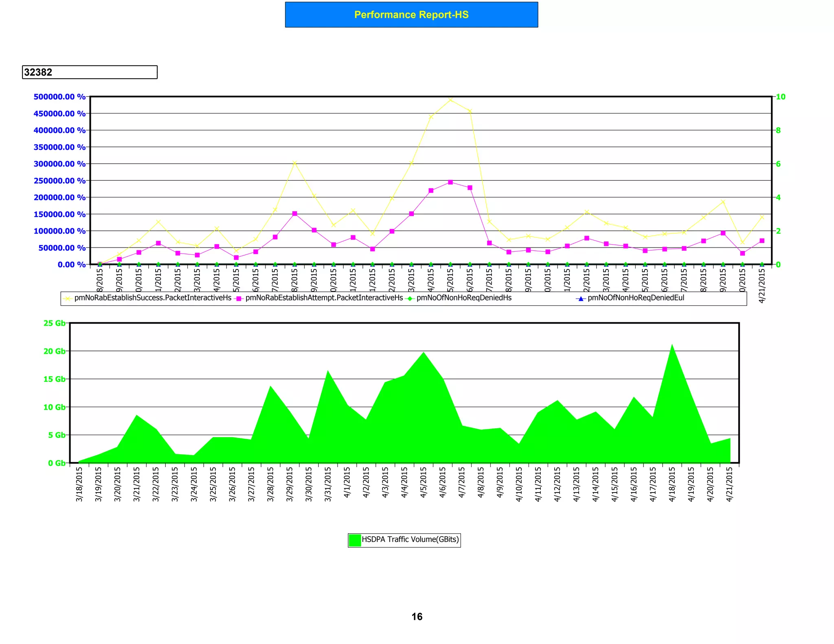Image resolution: width=834 pixels, height=644 pixels.
Task: Click HSDPA Traffic Volume(GBits) legend text
Action: 410,539
